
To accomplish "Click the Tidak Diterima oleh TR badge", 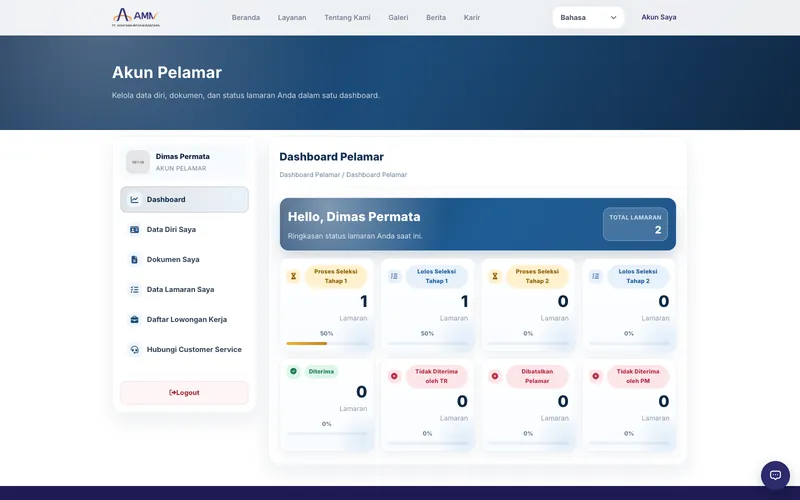I will [436, 376].
